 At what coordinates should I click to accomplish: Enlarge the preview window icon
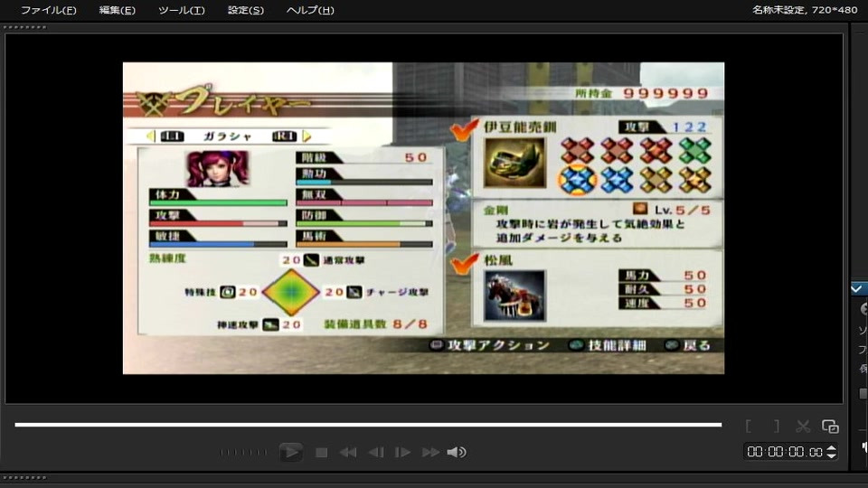click(x=830, y=426)
